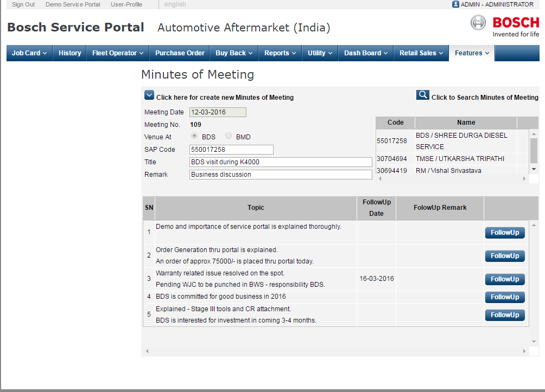Image resolution: width=545 pixels, height=392 pixels.
Task: Click the Sign Out link
Action: pyautogui.click(x=23, y=4)
